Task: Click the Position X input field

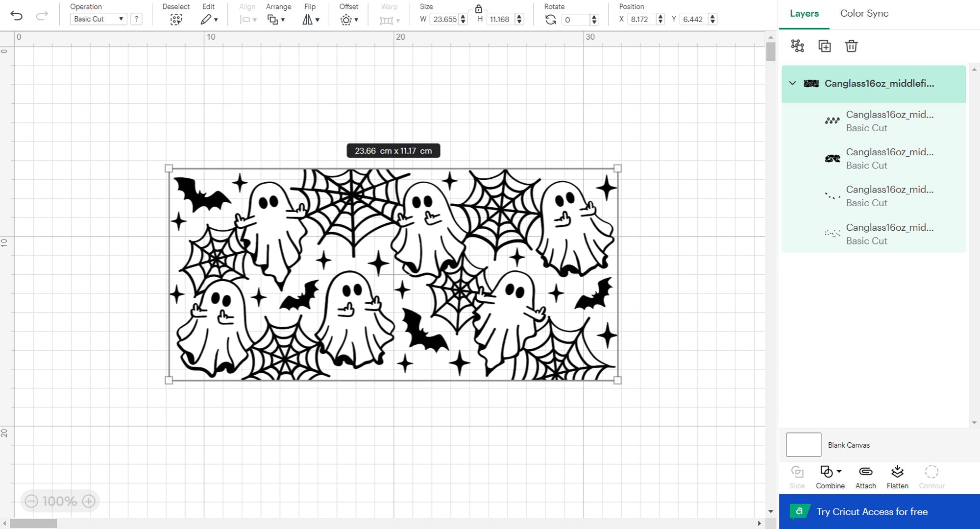Action: [641, 19]
